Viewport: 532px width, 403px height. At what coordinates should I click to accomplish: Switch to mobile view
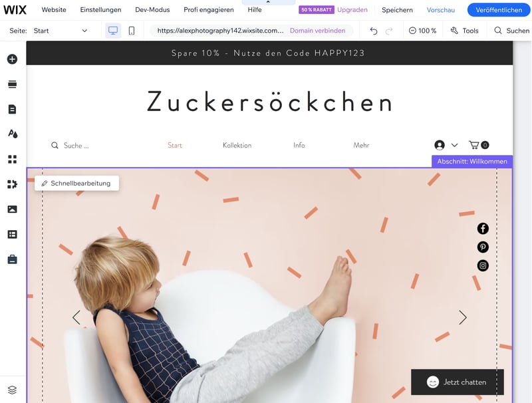[x=132, y=31]
